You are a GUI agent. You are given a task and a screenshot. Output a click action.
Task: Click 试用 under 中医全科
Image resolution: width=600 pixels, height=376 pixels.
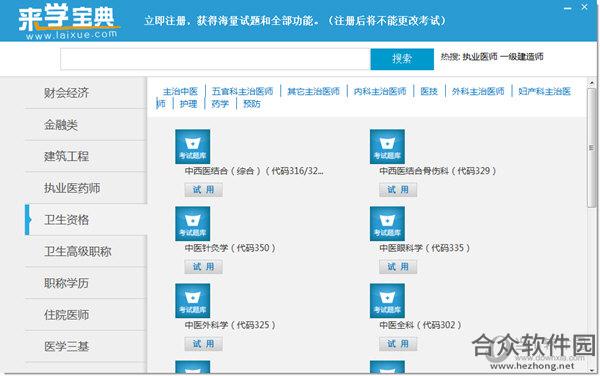point(398,344)
